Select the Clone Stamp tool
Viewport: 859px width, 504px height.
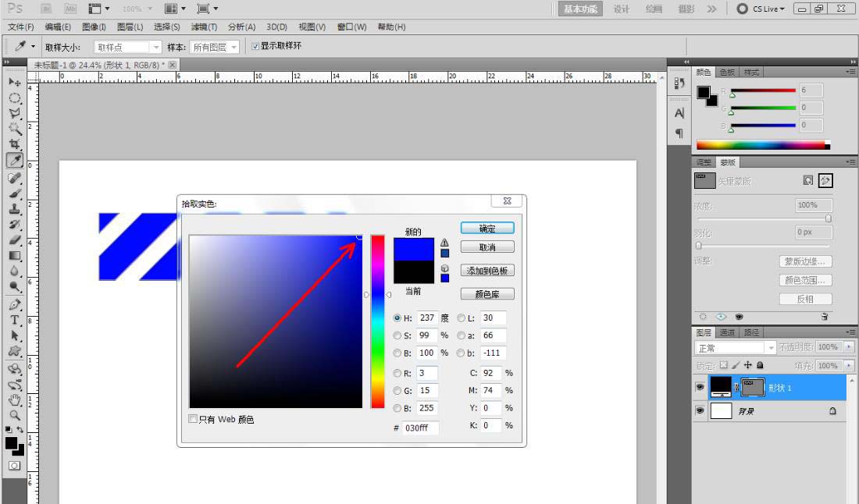coord(14,209)
